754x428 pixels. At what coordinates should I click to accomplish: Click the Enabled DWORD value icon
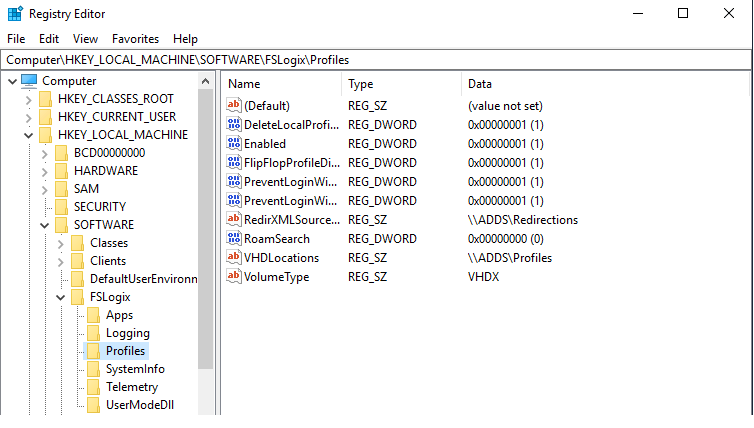234,143
